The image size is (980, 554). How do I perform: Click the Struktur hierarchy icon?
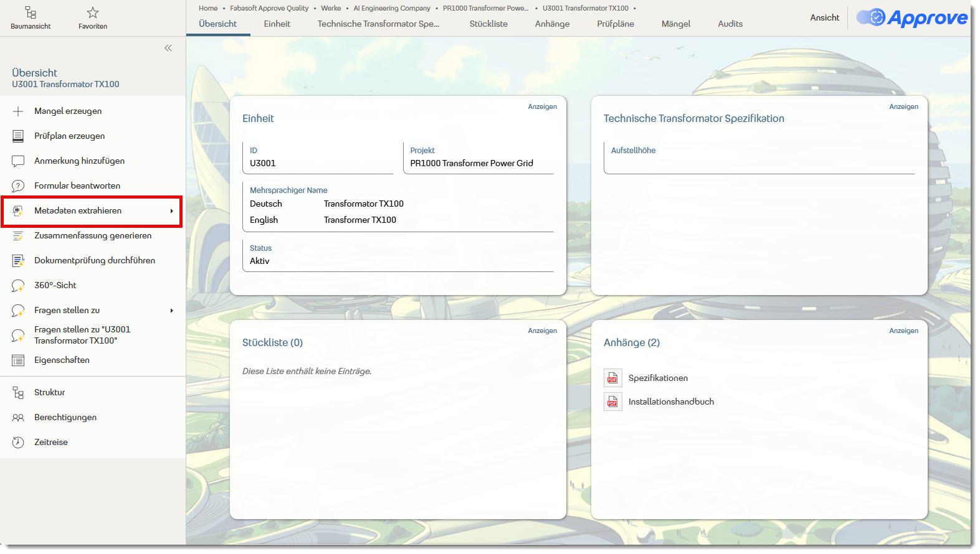pyautogui.click(x=18, y=393)
